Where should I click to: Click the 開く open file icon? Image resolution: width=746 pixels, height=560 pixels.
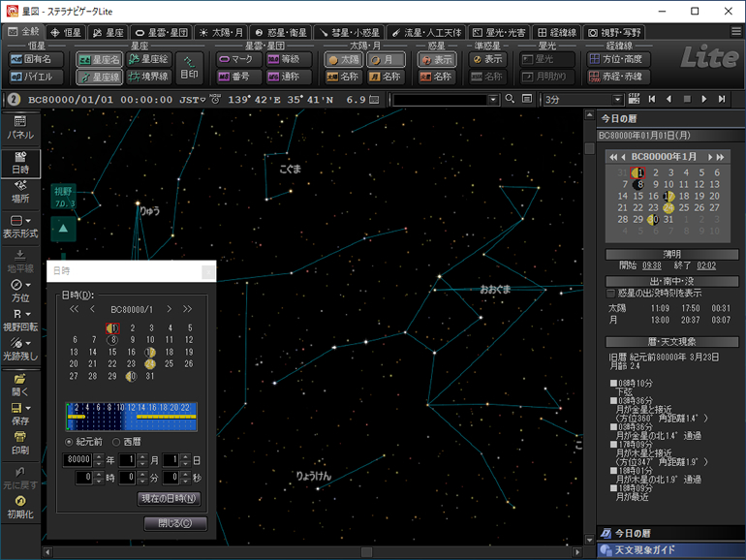point(20,386)
